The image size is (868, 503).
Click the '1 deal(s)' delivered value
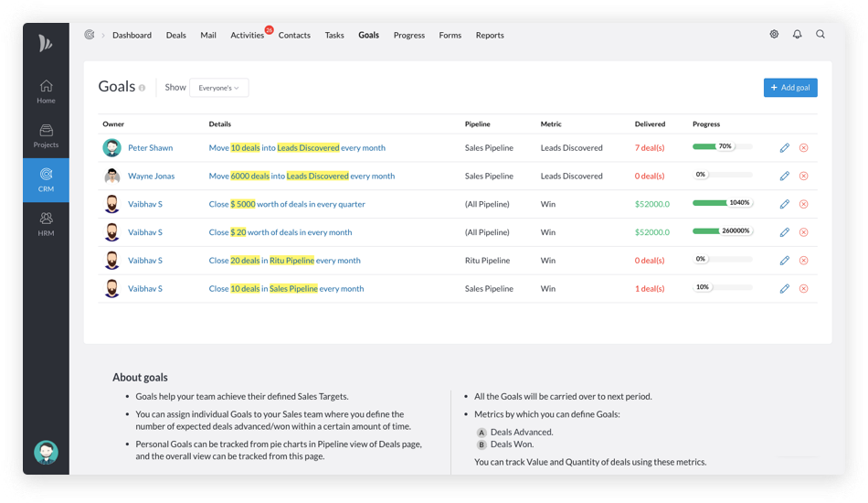point(650,289)
